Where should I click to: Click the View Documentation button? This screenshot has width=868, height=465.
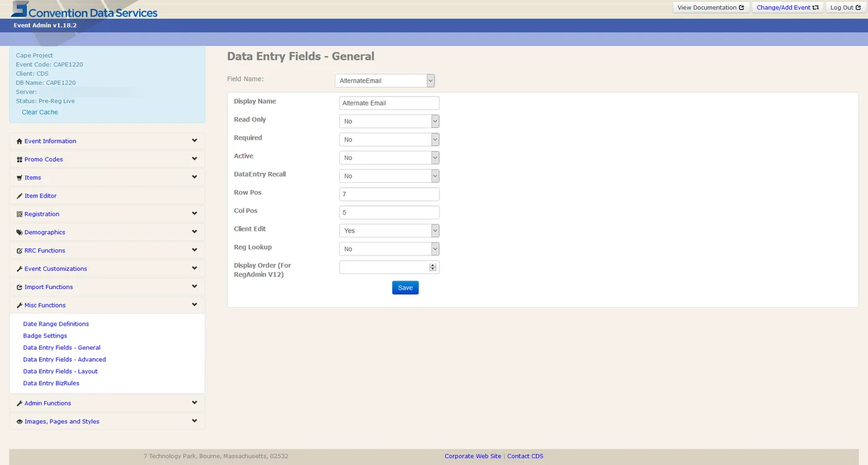click(x=711, y=7)
